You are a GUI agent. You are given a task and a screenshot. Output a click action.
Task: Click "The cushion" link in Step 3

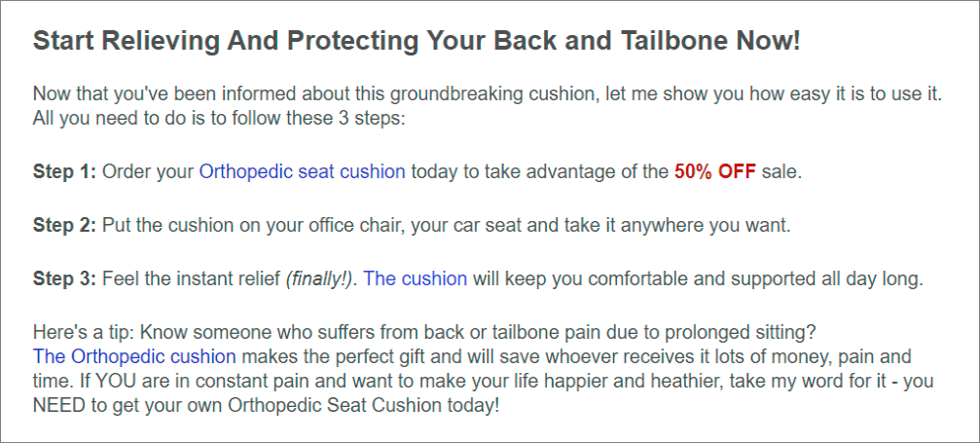pyautogui.click(x=416, y=278)
